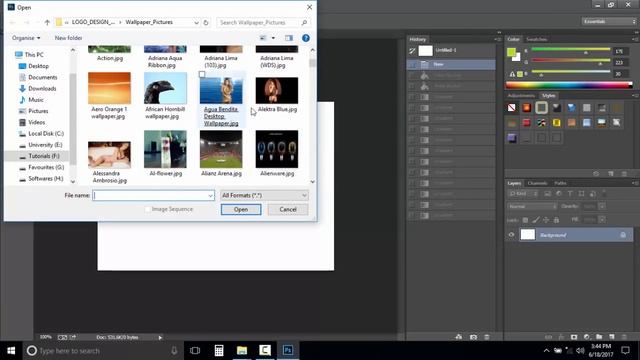
Task: Go up one folder level
Action: point(47,22)
